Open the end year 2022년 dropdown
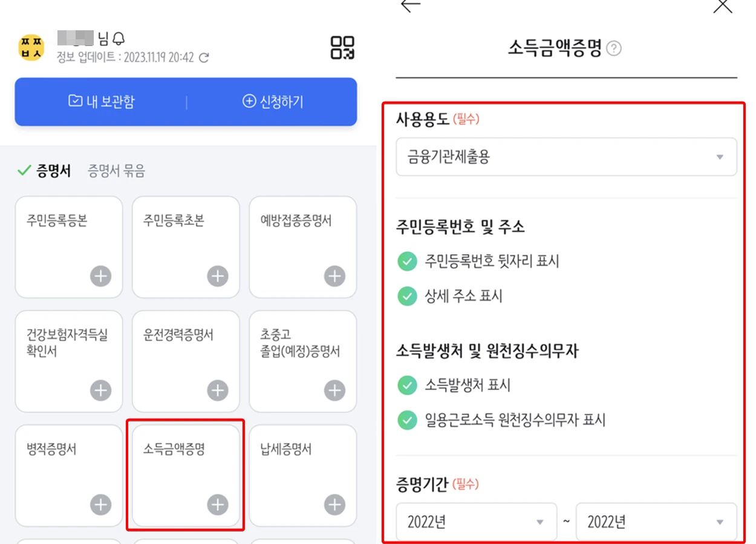 pyautogui.click(x=656, y=521)
